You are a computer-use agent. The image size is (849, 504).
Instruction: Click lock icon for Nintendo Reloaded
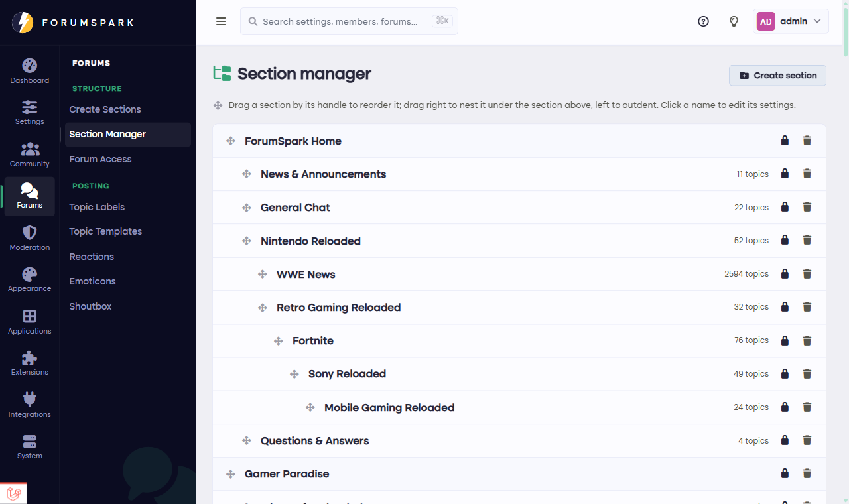click(785, 240)
